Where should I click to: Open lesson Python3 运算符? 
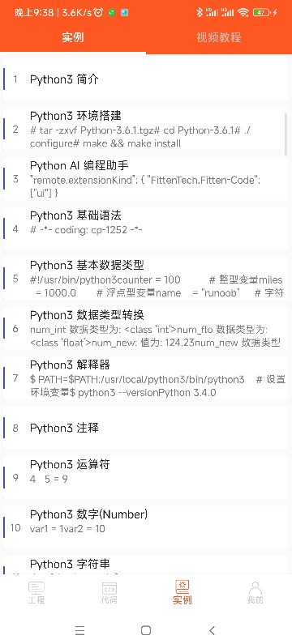pyautogui.click(x=145, y=477)
